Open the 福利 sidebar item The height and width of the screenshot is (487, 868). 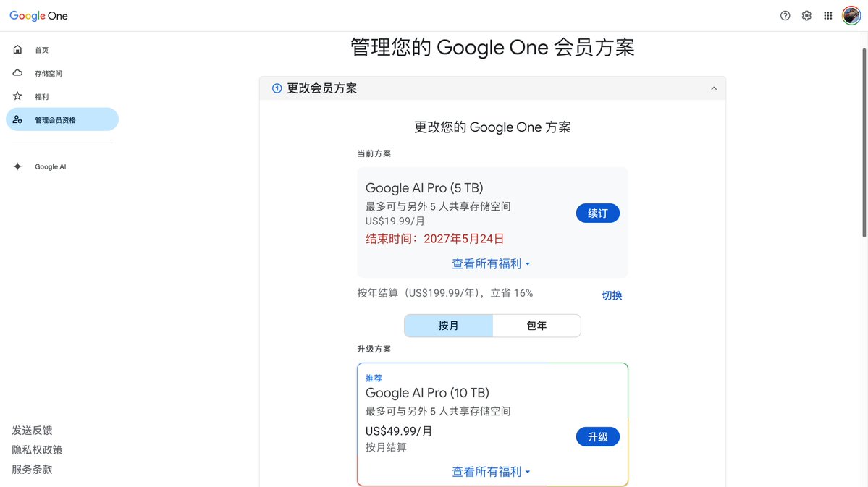pos(62,96)
